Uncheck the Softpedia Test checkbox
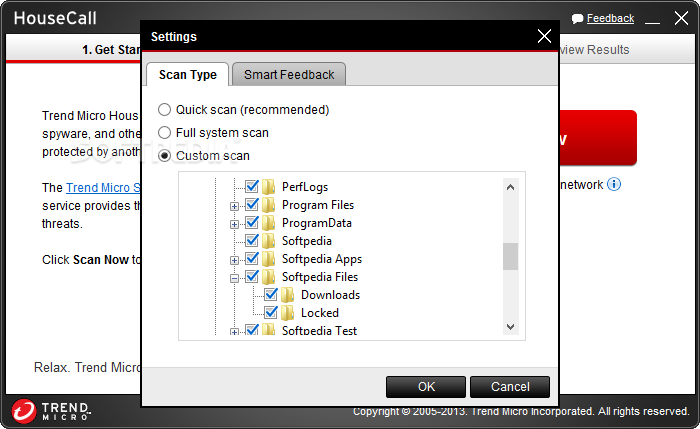700x429 pixels. coord(252,330)
